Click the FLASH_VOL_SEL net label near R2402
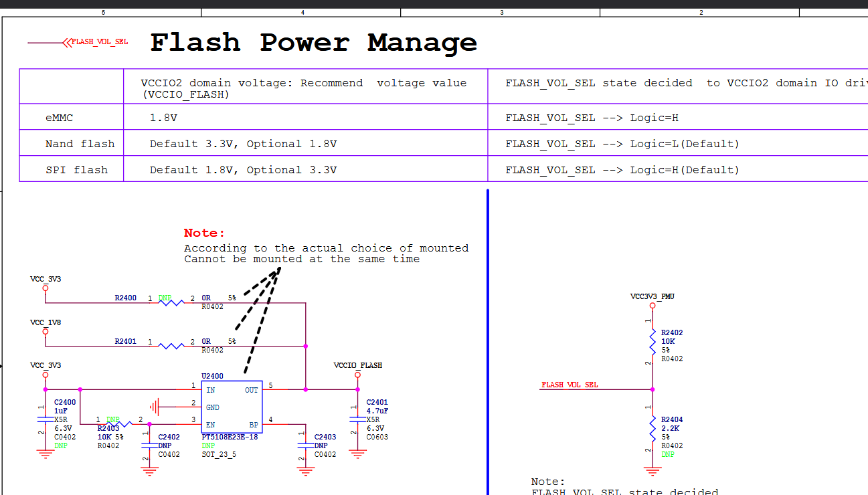Screen dimensions: 868x495 (570, 385)
